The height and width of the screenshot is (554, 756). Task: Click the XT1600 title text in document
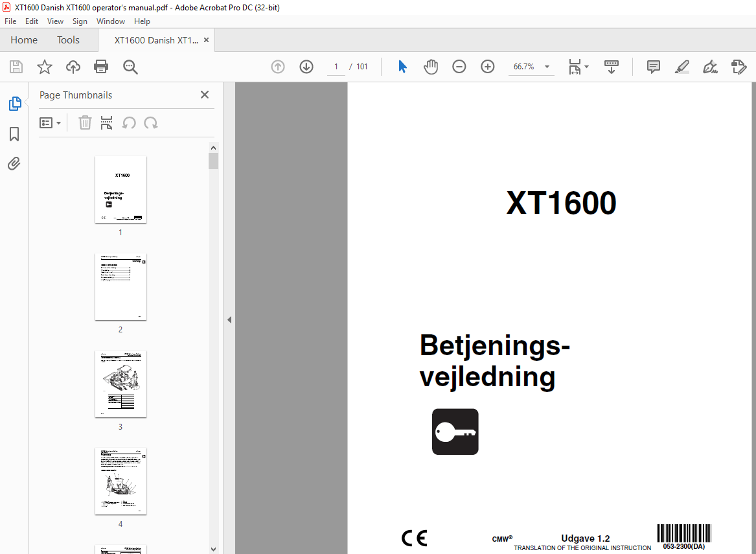[x=561, y=203]
